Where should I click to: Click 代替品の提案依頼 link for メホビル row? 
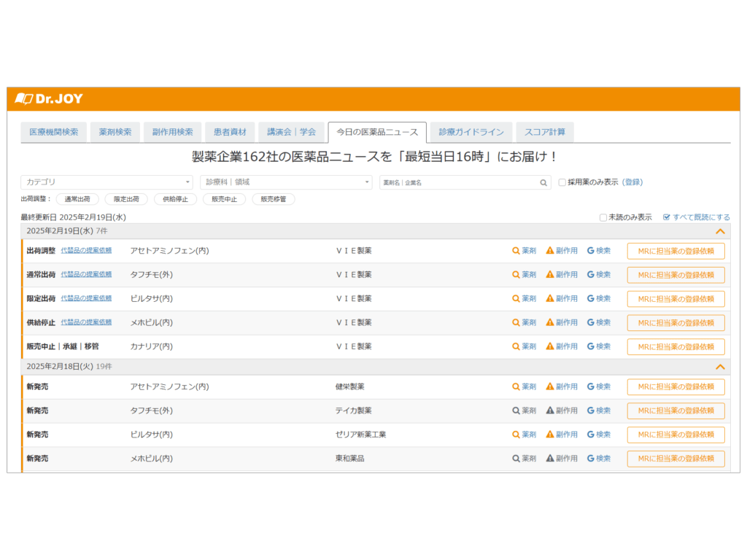pos(86,322)
